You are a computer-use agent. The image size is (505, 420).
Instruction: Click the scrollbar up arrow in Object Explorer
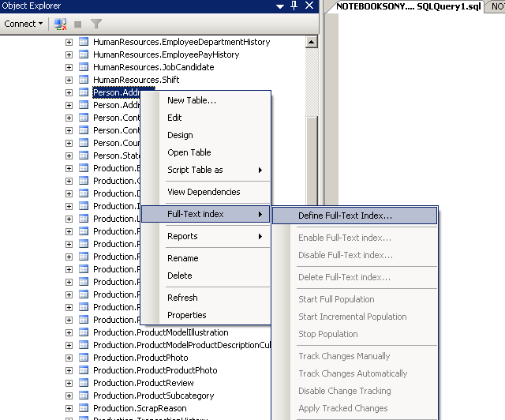312,42
